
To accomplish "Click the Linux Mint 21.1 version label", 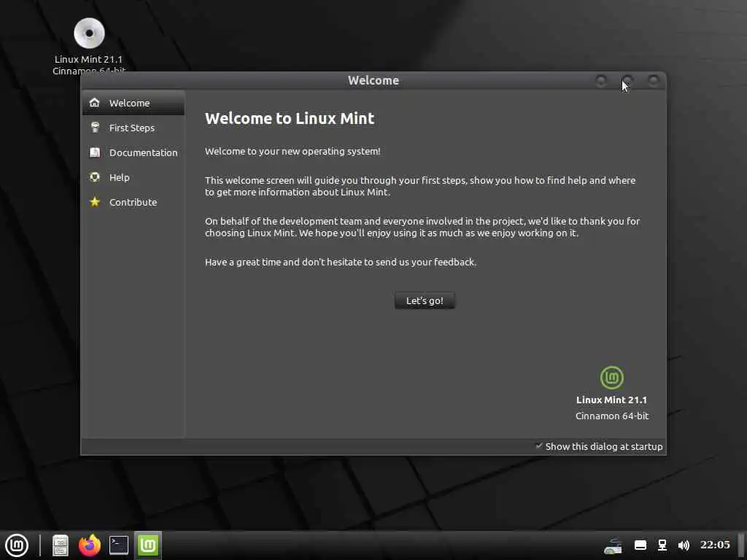I will click(x=612, y=400).
